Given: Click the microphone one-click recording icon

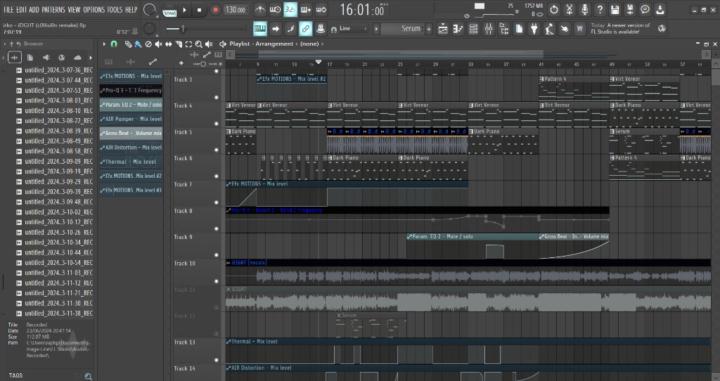Looking at the screenshot, I should click(585, 10).
